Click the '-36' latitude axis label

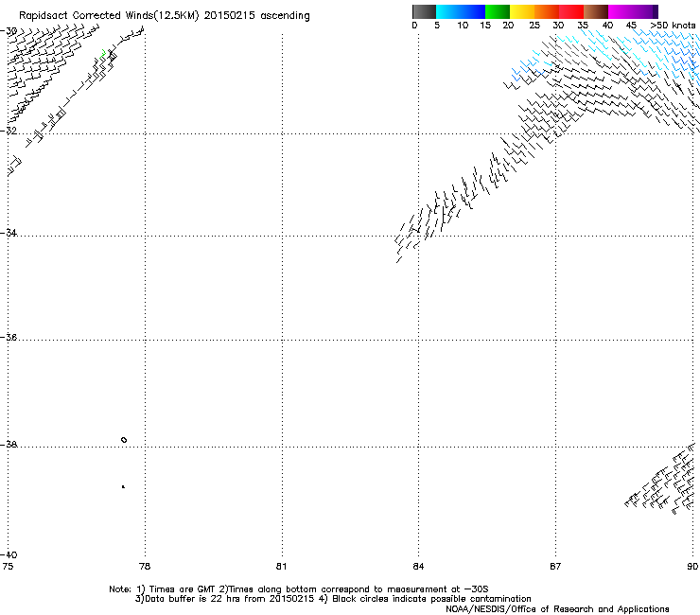tap(9, 337)
